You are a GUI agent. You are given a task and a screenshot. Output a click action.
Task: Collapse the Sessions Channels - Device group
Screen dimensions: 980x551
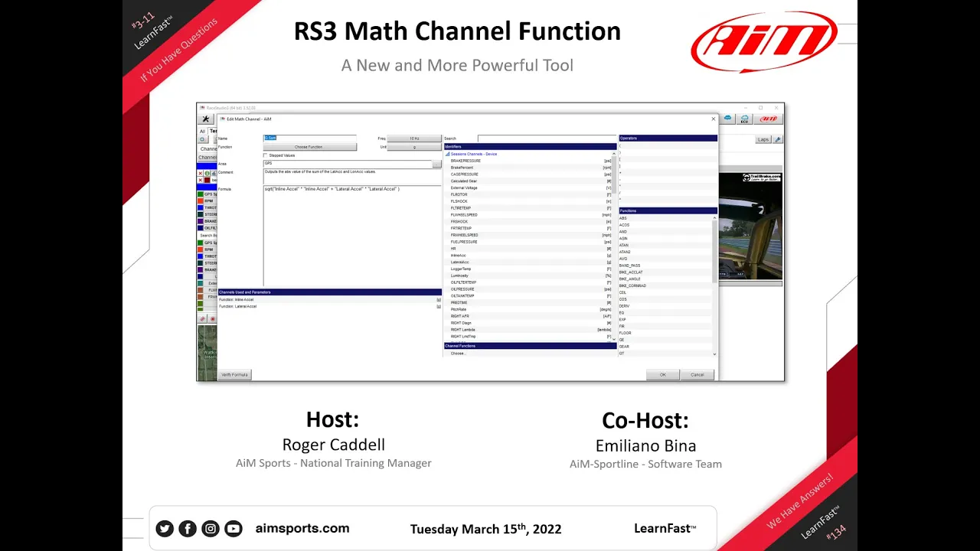(448, 154)
